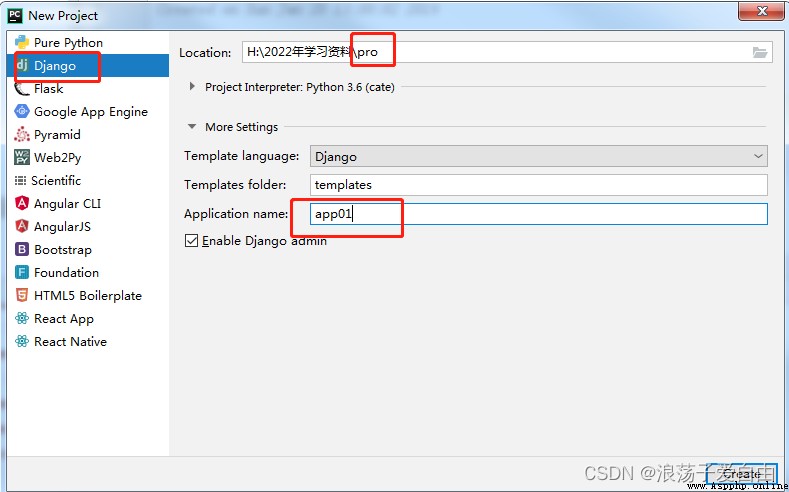
Task: Pick the AngularJS project icon
Action: pyautogui.click(x=22, y=226)
